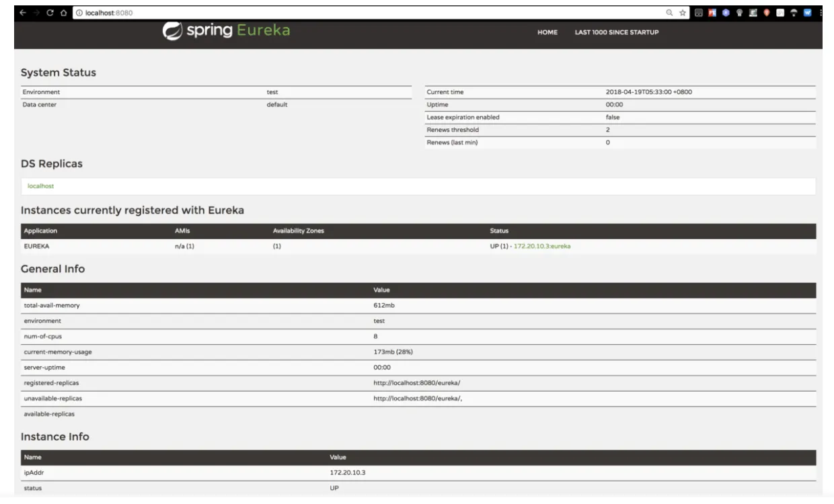Open LAST 1000 SINCE STARTUP page
The width and height of the screenshot is (834, 504).
[616, 33]
